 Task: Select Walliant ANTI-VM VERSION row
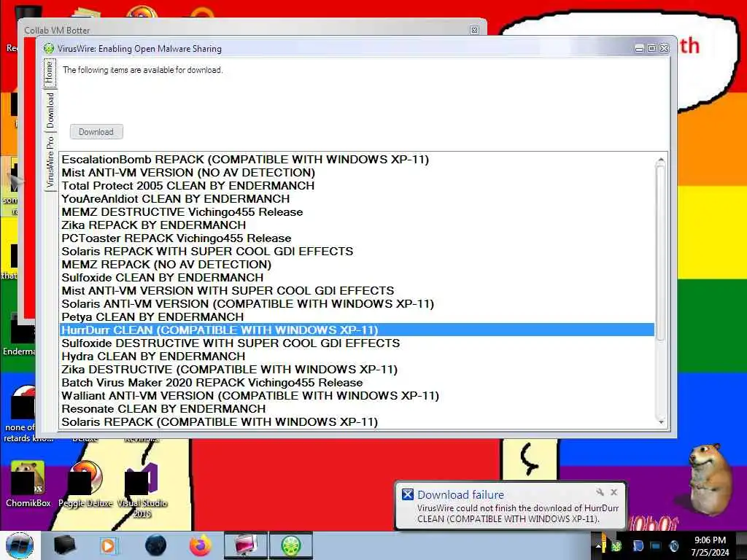pos(357,396)
